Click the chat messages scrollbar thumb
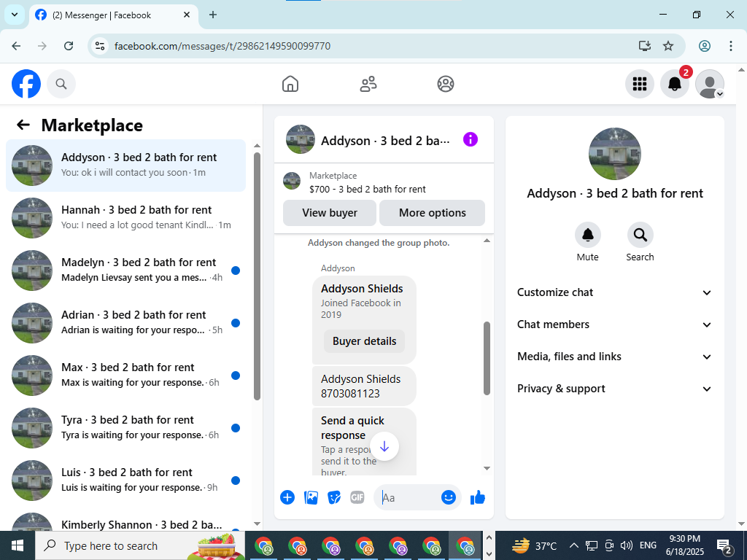 (487, 358)
